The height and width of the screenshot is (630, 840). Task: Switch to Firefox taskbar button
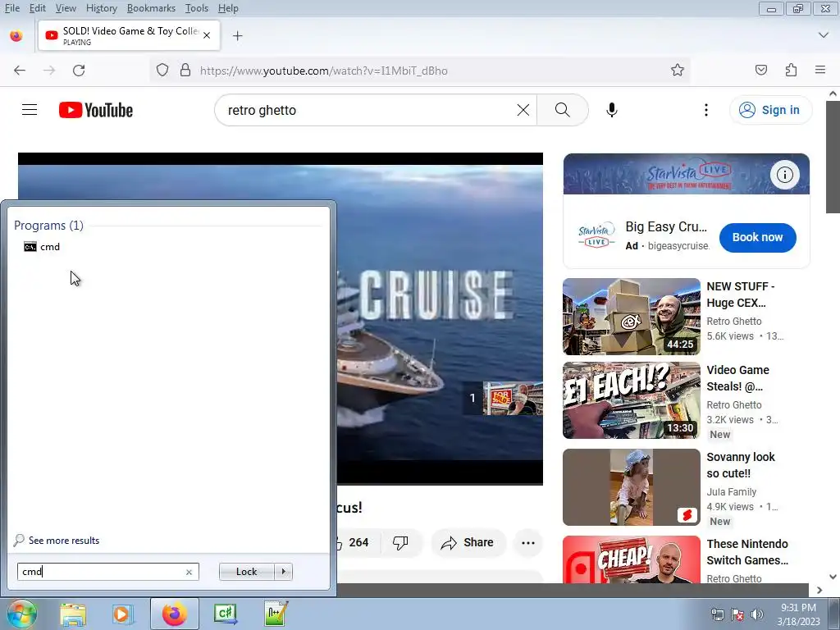[x=174, y=614]
